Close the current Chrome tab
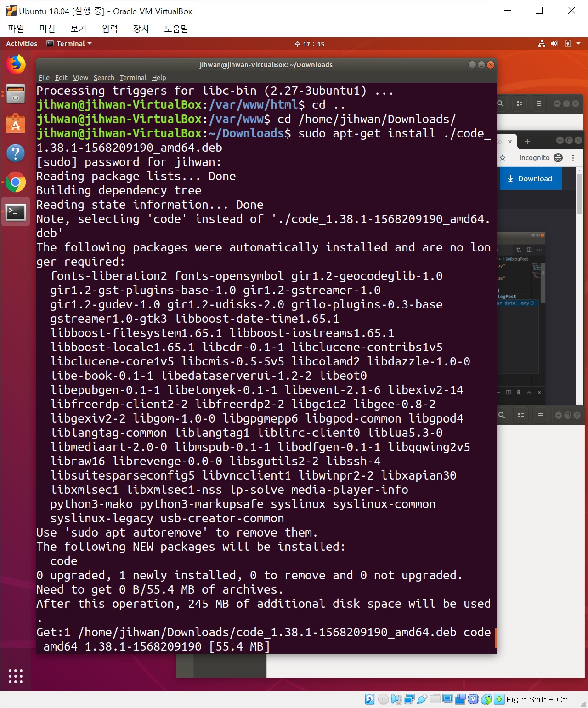 (x=509, y=142)
